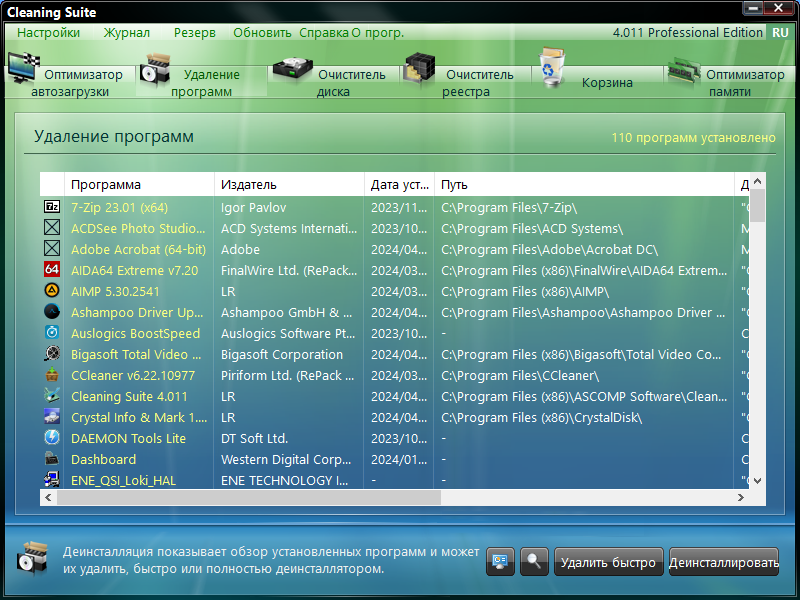Click publisher Igor Pavlov cell

pos(253,207)
